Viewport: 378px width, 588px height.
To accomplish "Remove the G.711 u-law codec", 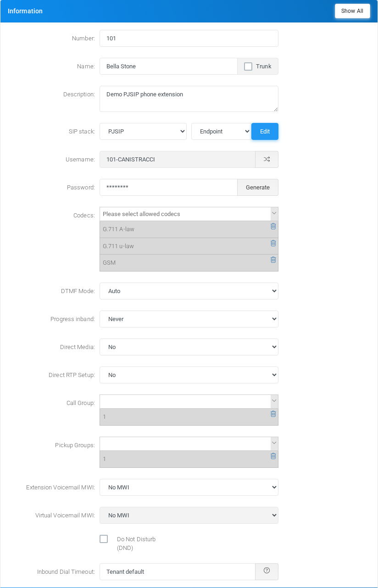I will click(x=273, y=243).
